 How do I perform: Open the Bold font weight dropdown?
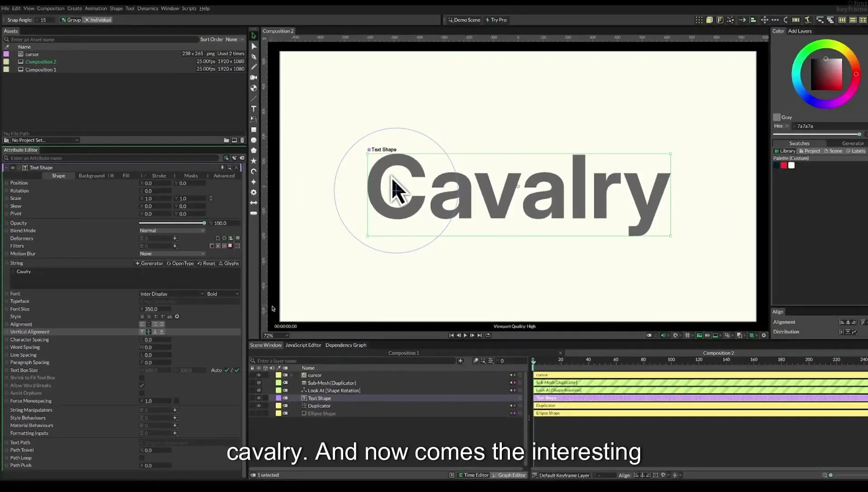pos(223,294)
